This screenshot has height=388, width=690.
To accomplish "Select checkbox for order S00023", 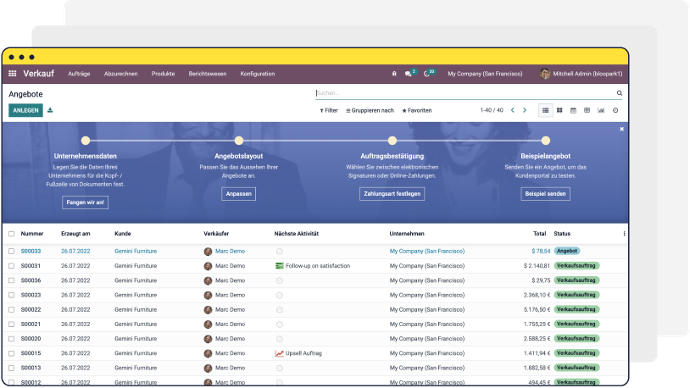I will 11,295.
